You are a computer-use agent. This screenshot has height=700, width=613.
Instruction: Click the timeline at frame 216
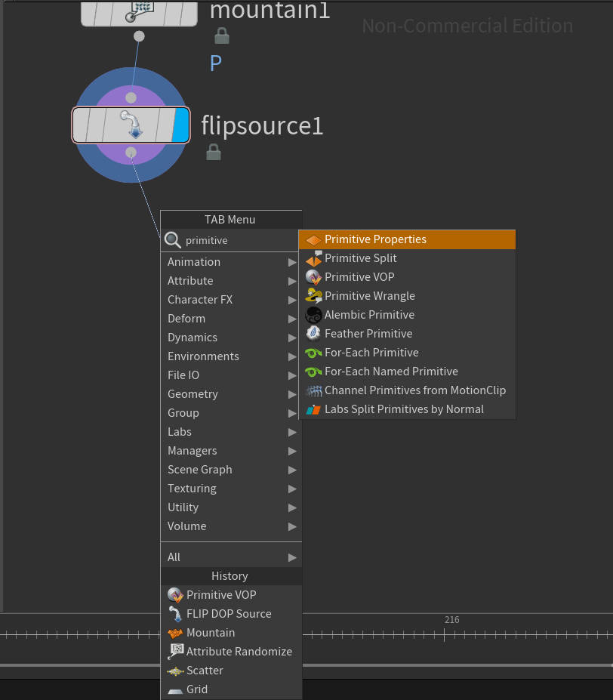pyautogui.click(x=444, y=634)
